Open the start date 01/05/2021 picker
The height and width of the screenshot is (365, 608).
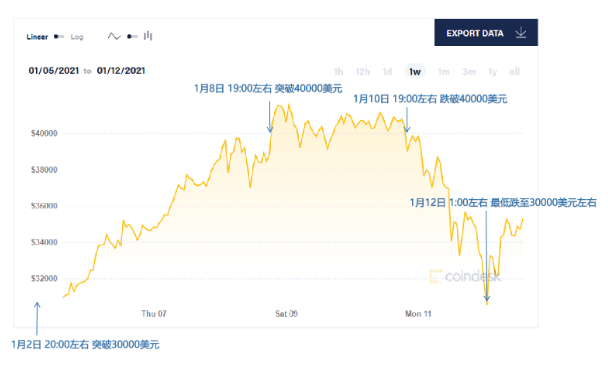[x=54, y=71]
